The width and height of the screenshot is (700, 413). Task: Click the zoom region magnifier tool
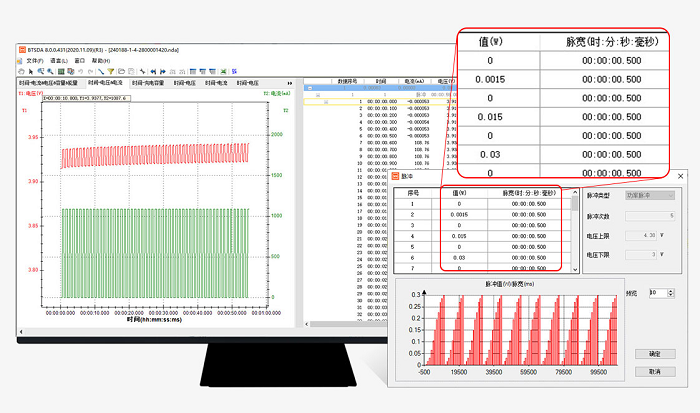pyautogui.click(x=41, y=71)
